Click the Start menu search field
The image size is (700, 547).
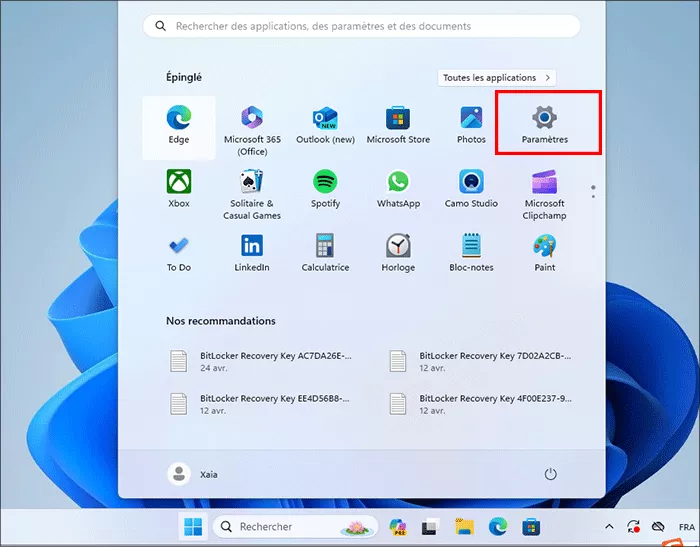tap(360, 26)
